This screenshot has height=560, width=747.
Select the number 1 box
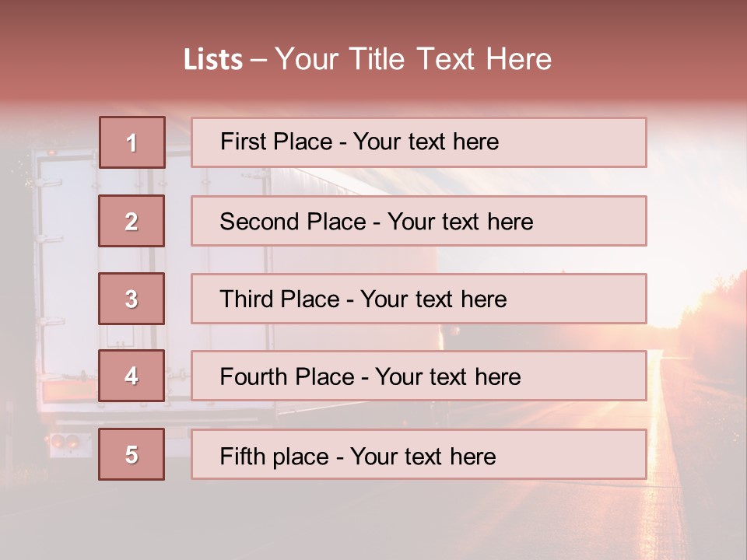[132, 142]
